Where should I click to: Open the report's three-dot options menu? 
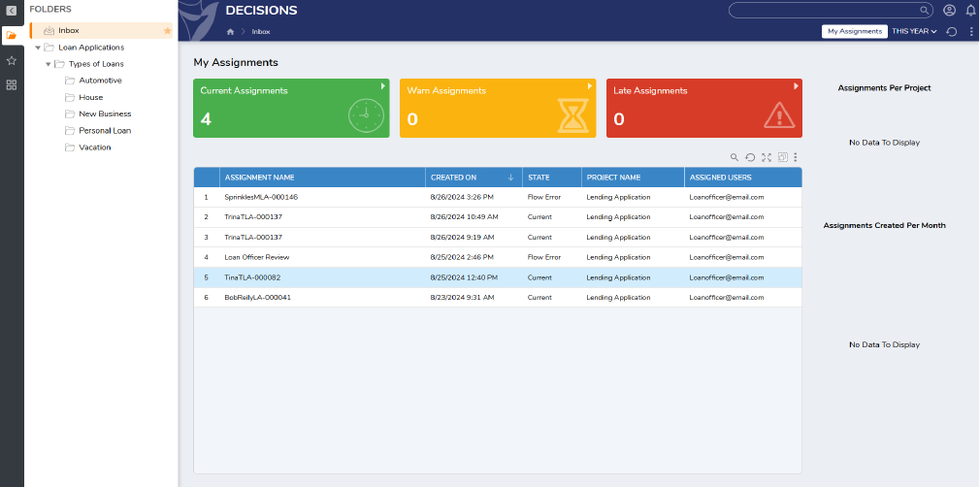(796, 157)
